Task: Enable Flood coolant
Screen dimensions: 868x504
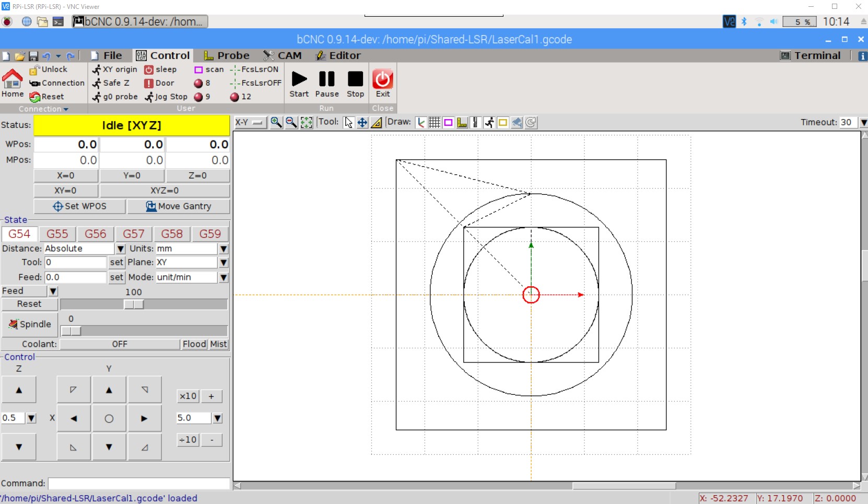Action: click(194, 344)
